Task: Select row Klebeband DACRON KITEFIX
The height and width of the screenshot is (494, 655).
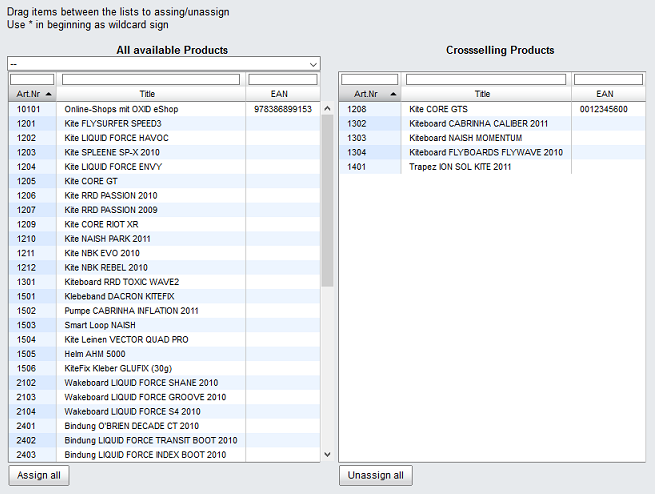Action: point(164,296)
